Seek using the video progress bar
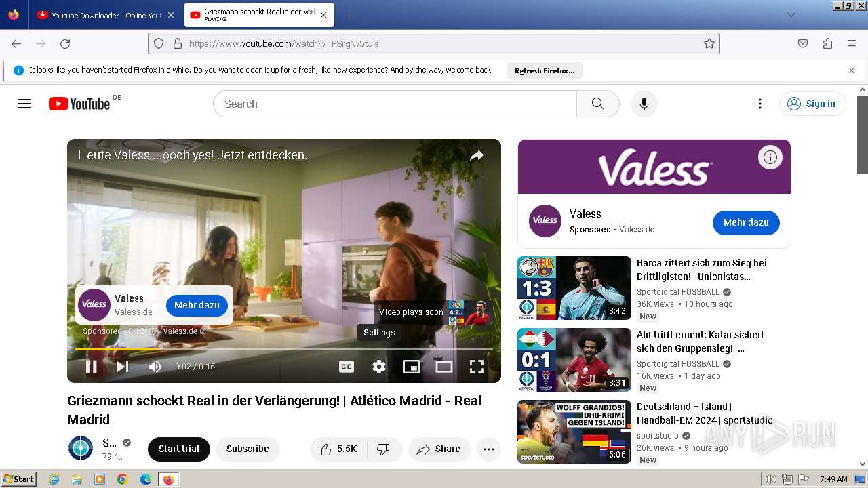This screenshot has height=488, width=868. pyautogui.click(x=284, y=349)
